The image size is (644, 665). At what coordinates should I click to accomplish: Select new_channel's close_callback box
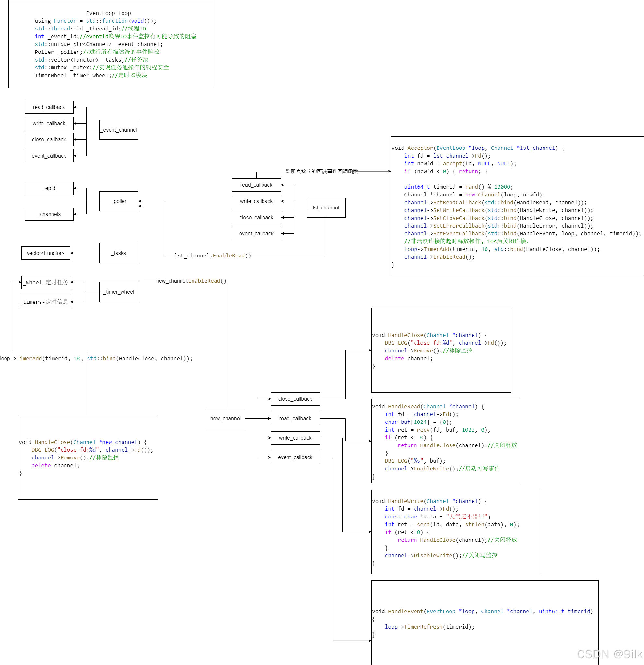coord(295,399)
